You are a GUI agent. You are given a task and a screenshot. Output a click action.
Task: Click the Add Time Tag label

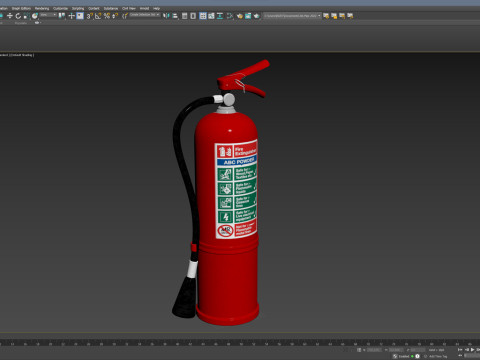(438, 356)
